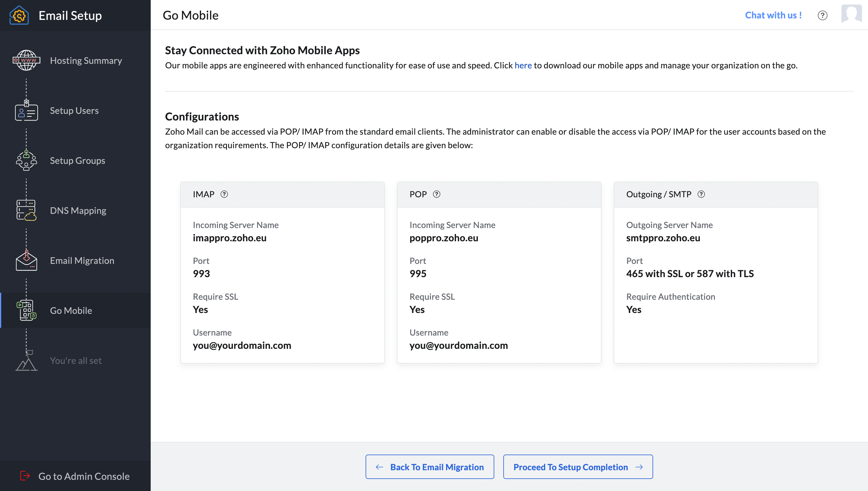Screen dimensions: 868x491
Task: Click the POP card header label
Action: pyautogui.click(x=418, y=194)
